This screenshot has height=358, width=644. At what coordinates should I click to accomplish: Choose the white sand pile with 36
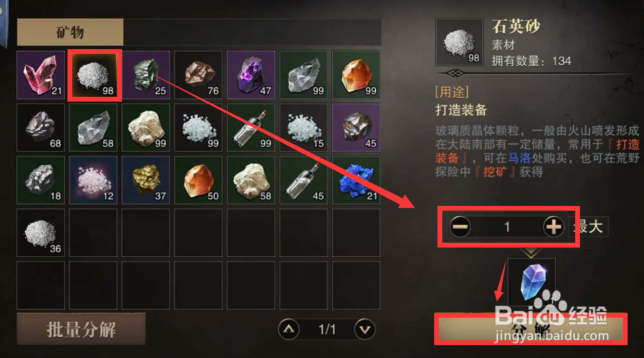41,233
